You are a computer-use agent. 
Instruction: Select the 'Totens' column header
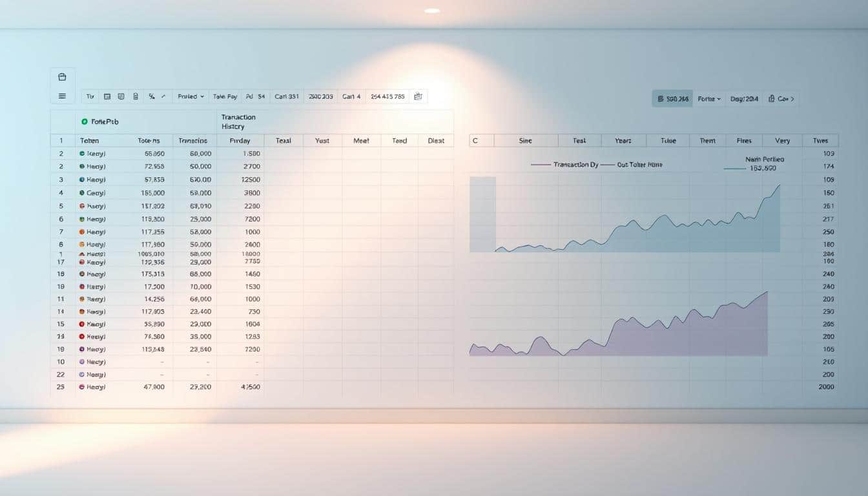pyautogui.click(x=149, y=140)
